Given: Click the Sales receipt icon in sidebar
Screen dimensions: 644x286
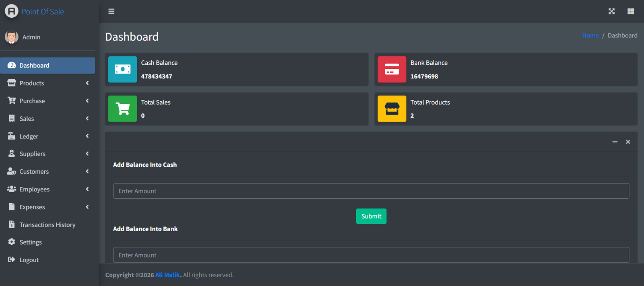Looking at the screenshot, I should click(x=12, y=118).
